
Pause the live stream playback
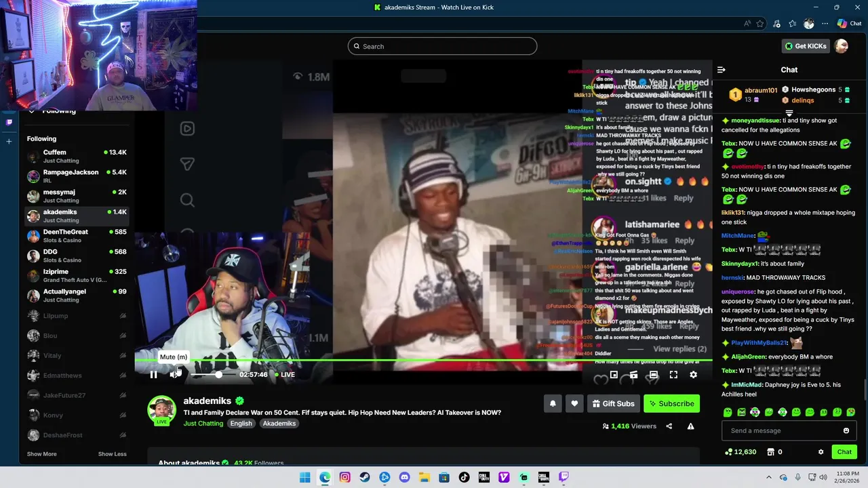pos(153,374)
